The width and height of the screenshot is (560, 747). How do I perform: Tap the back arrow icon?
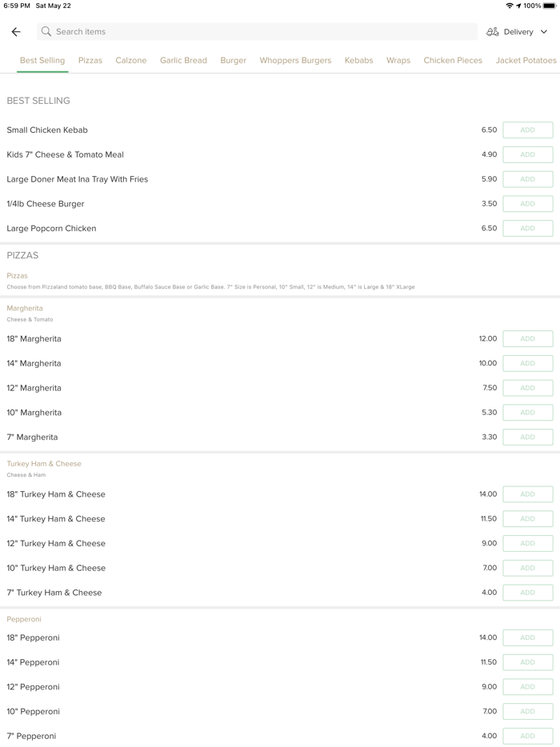pyautogui.click(x=16, y=32)
